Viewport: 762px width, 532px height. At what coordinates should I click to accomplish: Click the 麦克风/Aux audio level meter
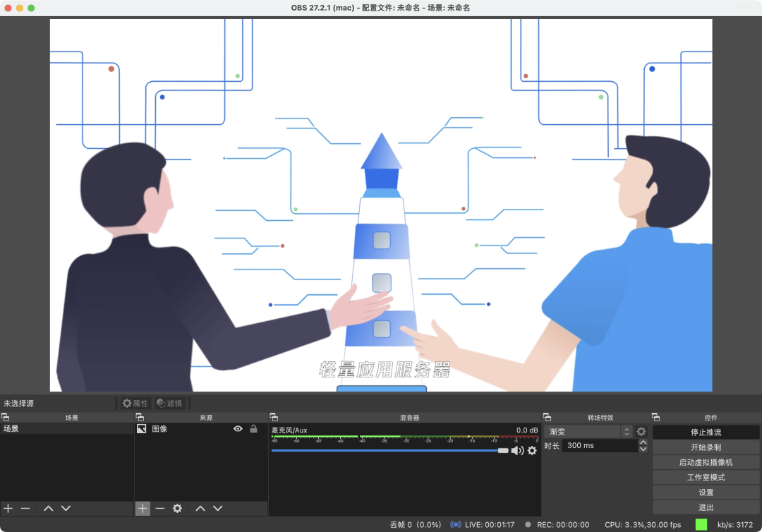coord(405,437)
